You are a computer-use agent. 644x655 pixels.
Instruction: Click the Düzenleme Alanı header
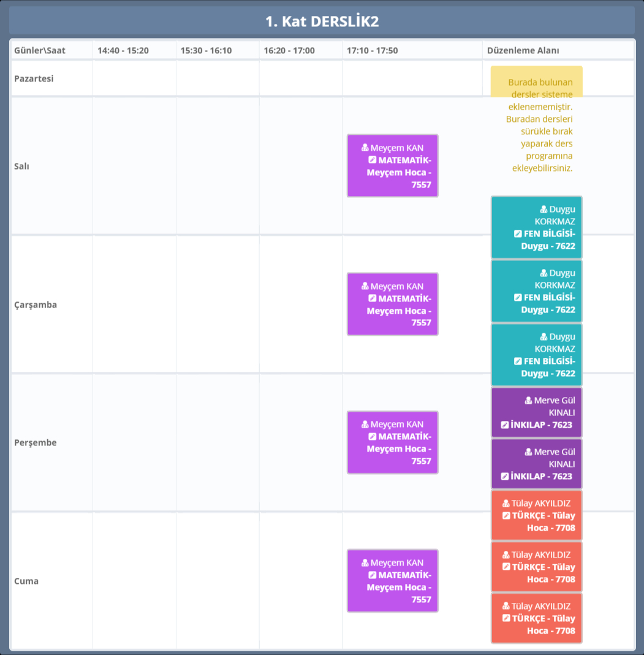pos(523,50)
